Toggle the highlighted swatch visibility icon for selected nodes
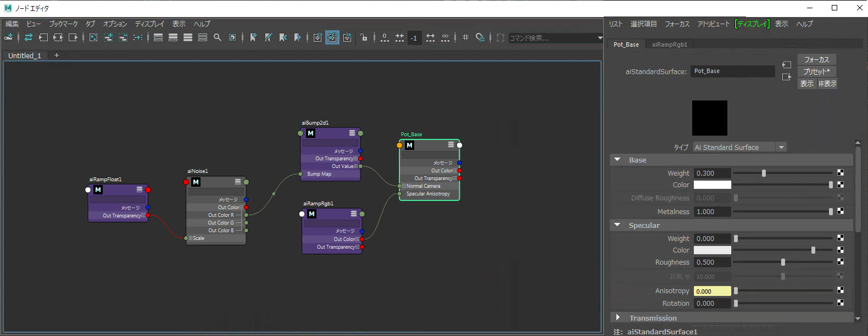 click(332, 37)
